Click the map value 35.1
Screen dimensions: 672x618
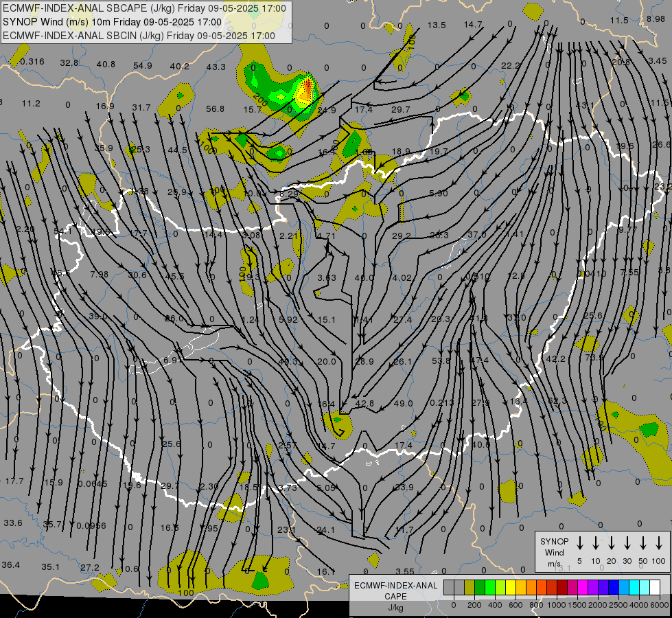coord(51,567)
